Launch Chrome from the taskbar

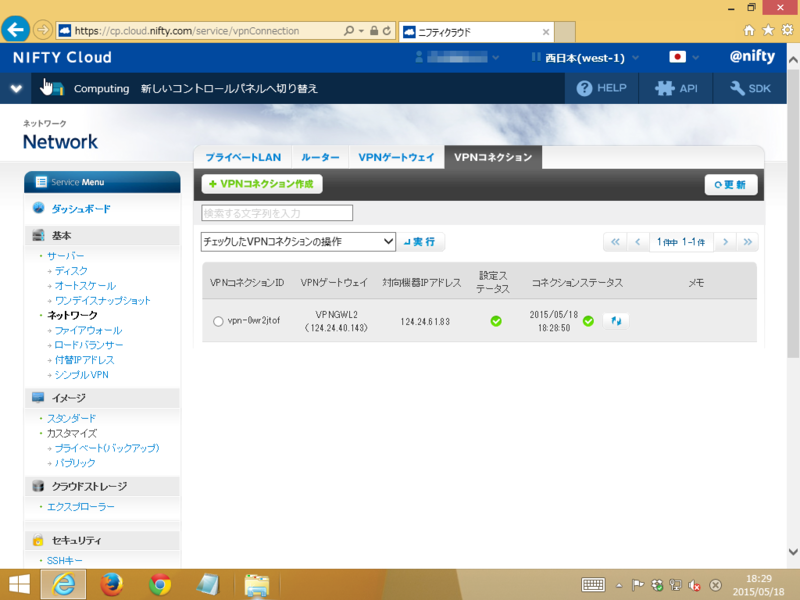[159, 584]
